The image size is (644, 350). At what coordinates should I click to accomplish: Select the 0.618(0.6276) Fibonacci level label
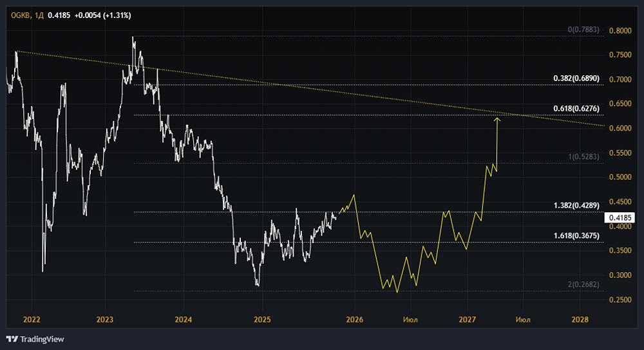tap(576, 108)
